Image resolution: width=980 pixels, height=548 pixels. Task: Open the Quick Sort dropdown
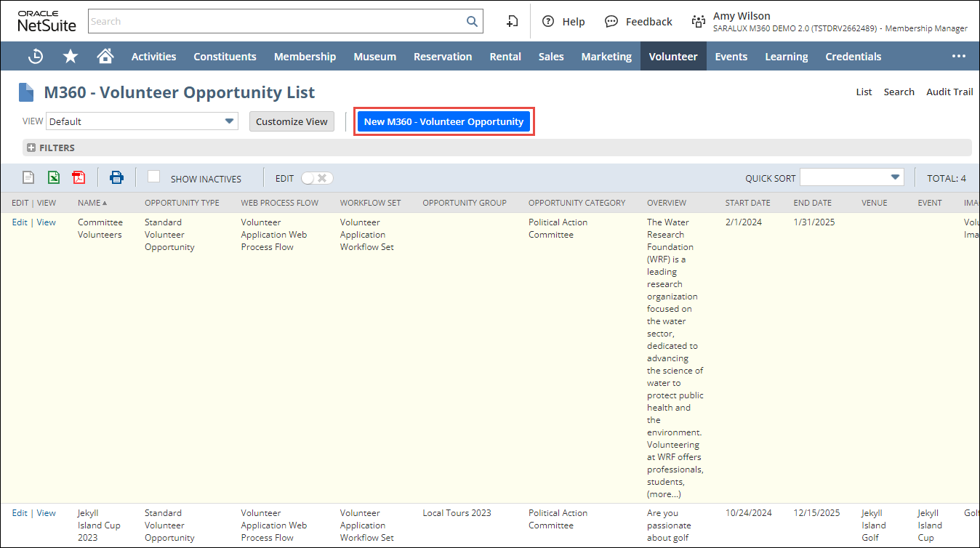(851, 177)
